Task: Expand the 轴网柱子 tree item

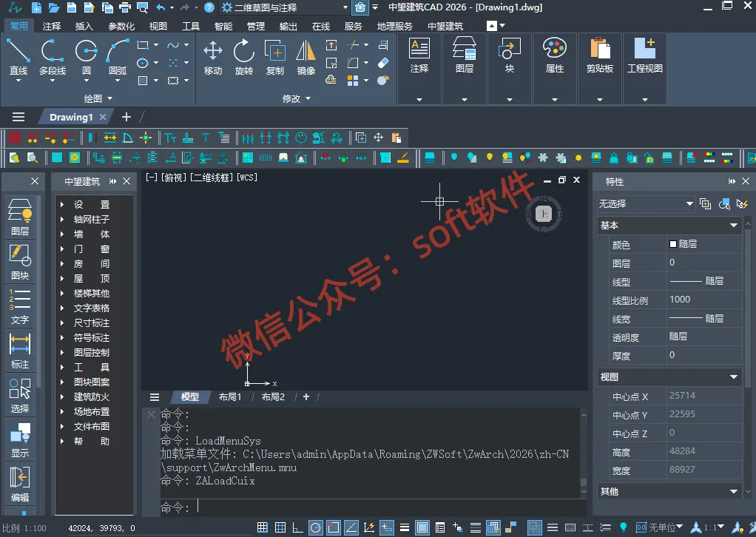Action: [62, 220]
